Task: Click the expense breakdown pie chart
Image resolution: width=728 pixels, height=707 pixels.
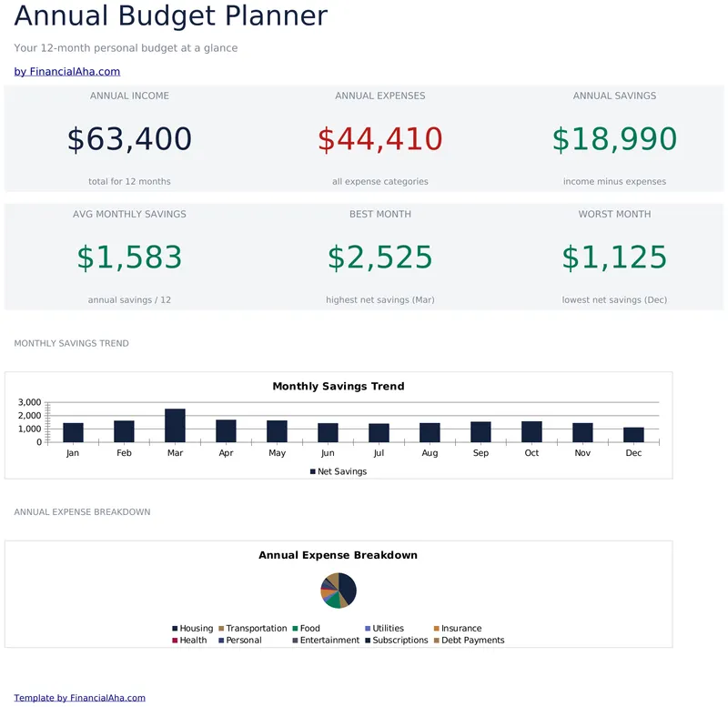Action: click(339, 591)
